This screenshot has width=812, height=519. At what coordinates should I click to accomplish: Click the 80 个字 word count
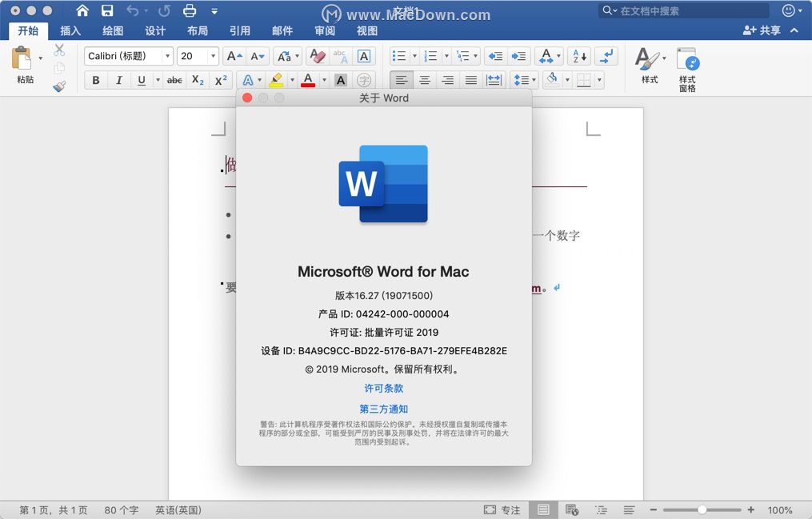(x=121, y=510)
